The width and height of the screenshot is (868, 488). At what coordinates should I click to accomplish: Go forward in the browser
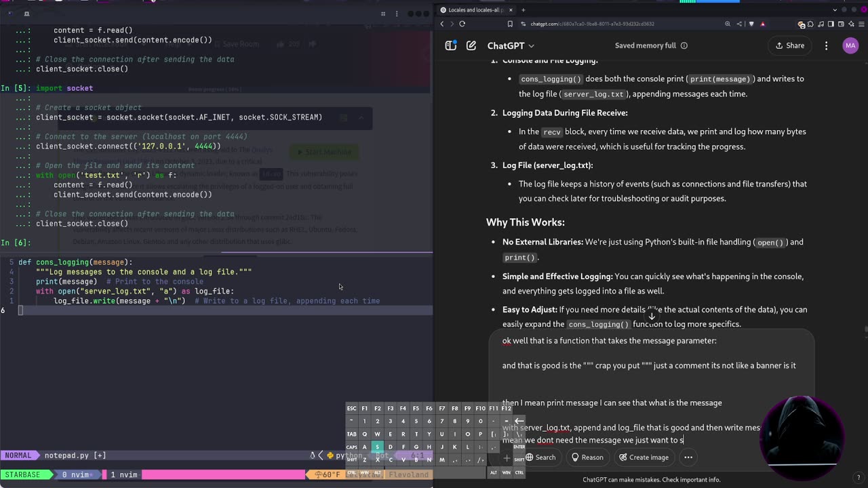tap(452, 24)
